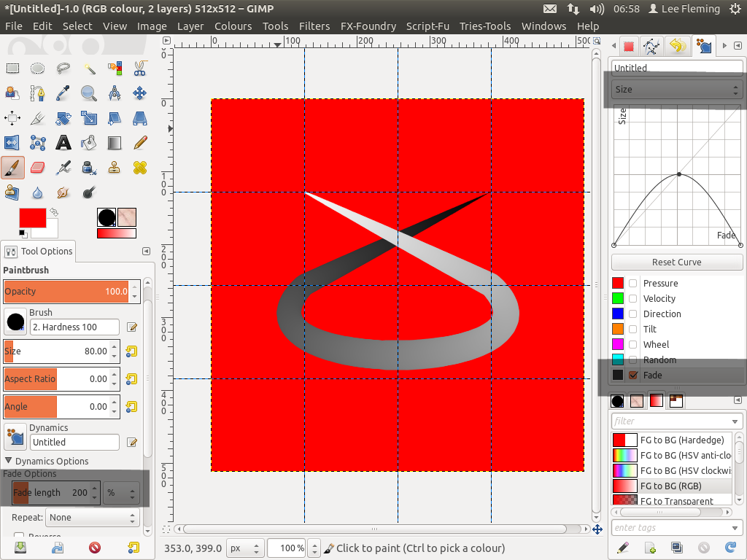Reset the angle value
This screenshot has width=747, height=560.
click(x=131, y=407)
